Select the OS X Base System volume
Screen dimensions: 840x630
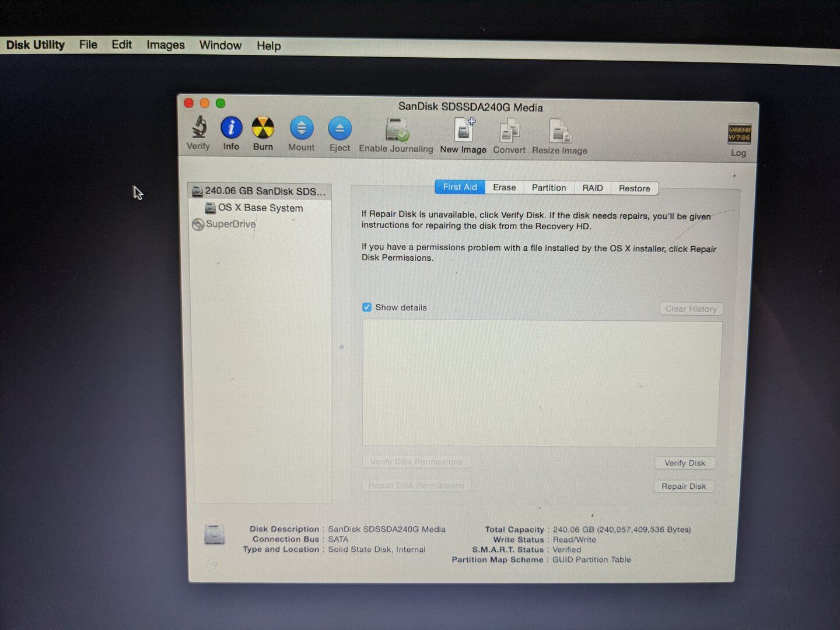point(254,208)
